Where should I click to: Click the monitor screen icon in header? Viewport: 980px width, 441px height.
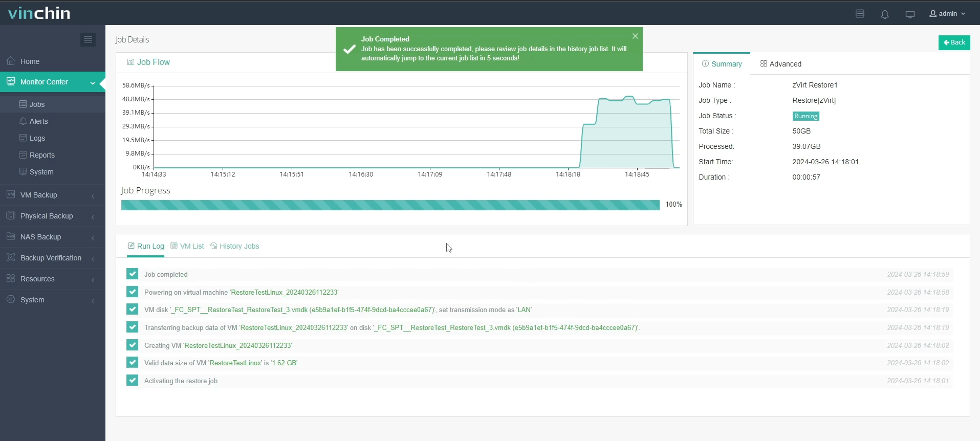[x=909, y=14]
